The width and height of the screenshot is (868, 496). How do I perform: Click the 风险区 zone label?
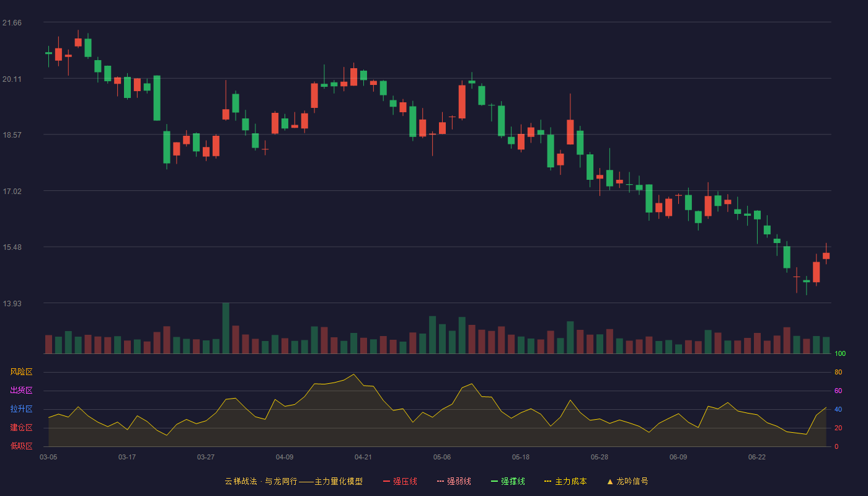[x=21, y=372]
